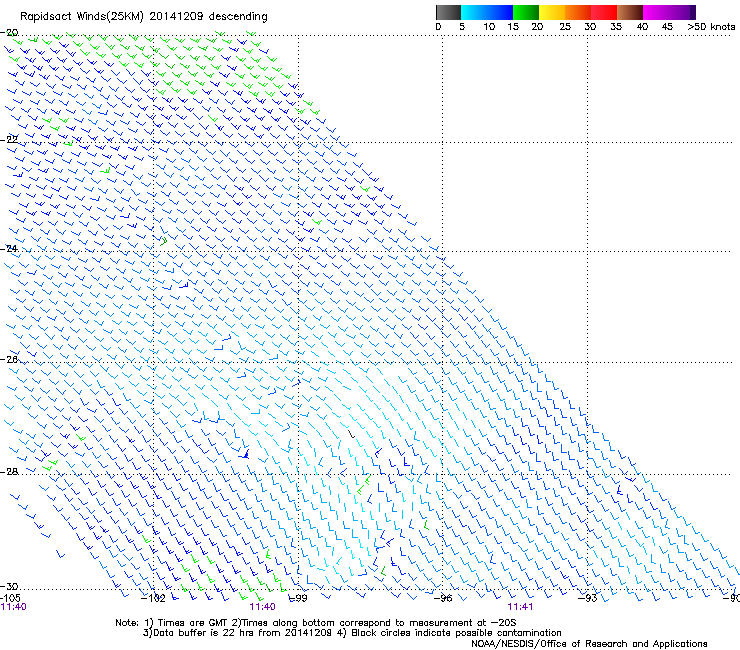Click the latitude label -26
The image size is (740, 650).
(9, 359)
